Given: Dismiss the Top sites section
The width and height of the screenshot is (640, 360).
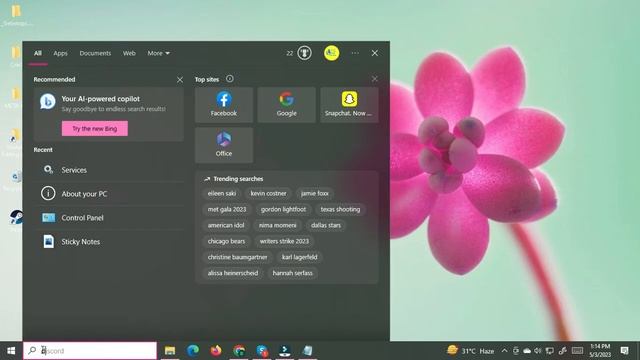Looking at the screenshot, I should pyautogui.click(x=374, y=79).
